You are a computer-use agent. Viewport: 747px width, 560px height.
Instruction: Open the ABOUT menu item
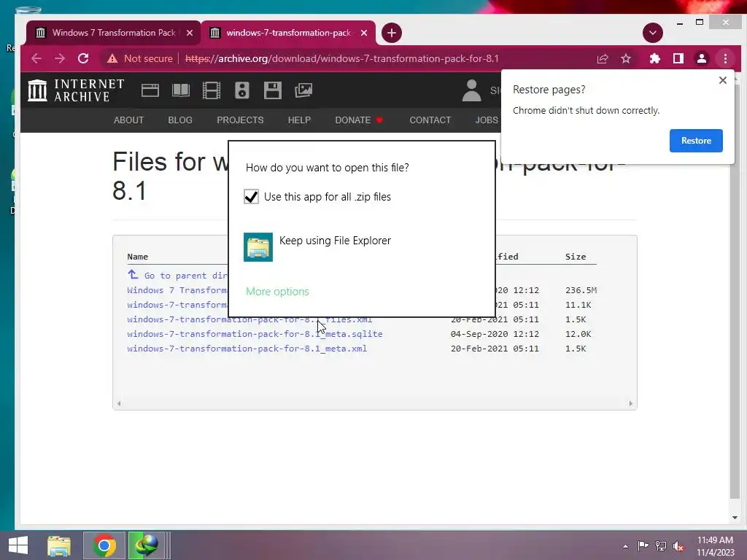tap(128, 120)
